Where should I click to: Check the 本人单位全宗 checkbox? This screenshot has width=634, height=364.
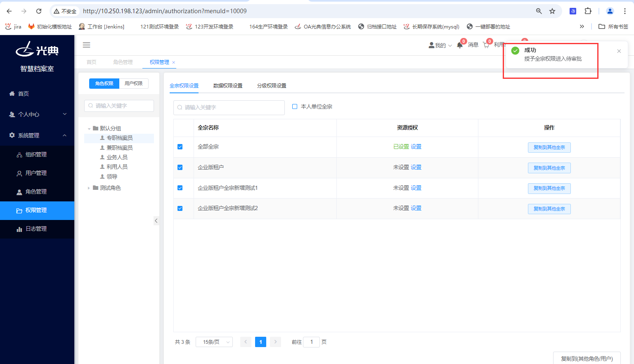coord(295,106)
